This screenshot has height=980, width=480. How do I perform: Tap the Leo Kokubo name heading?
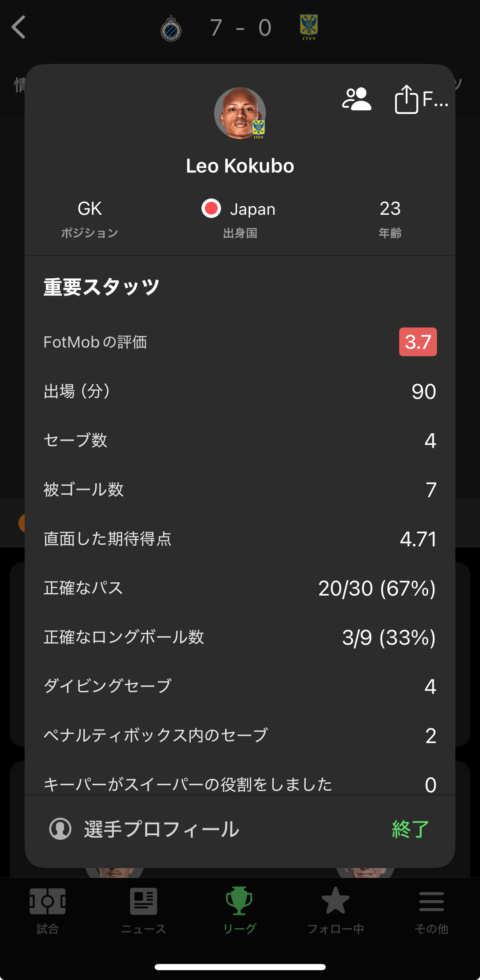[240, 166]
